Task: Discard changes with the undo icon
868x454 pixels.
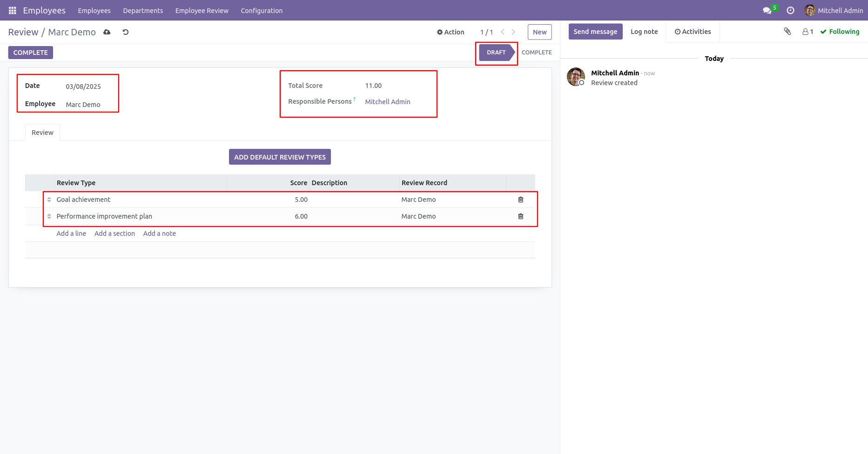Action: [x=126, y=32]
